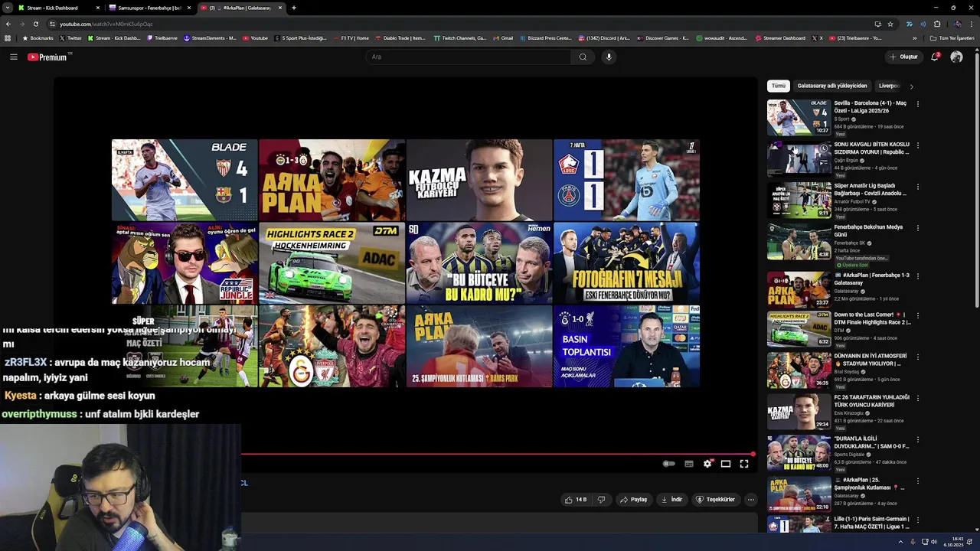
Task: Open options for Sevilla - Barcelona video
Action: [x=917, y=103]
